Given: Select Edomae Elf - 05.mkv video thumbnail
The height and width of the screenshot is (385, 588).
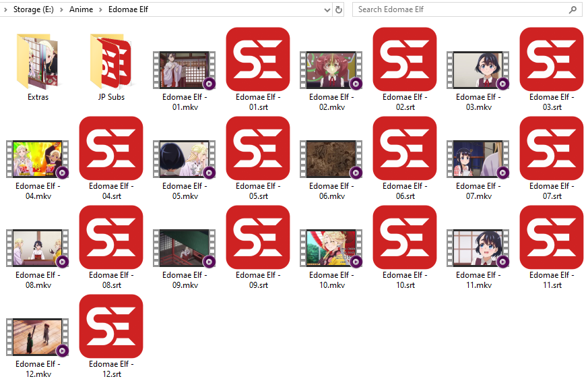Looking at the screenshot, I should (184, 159).
